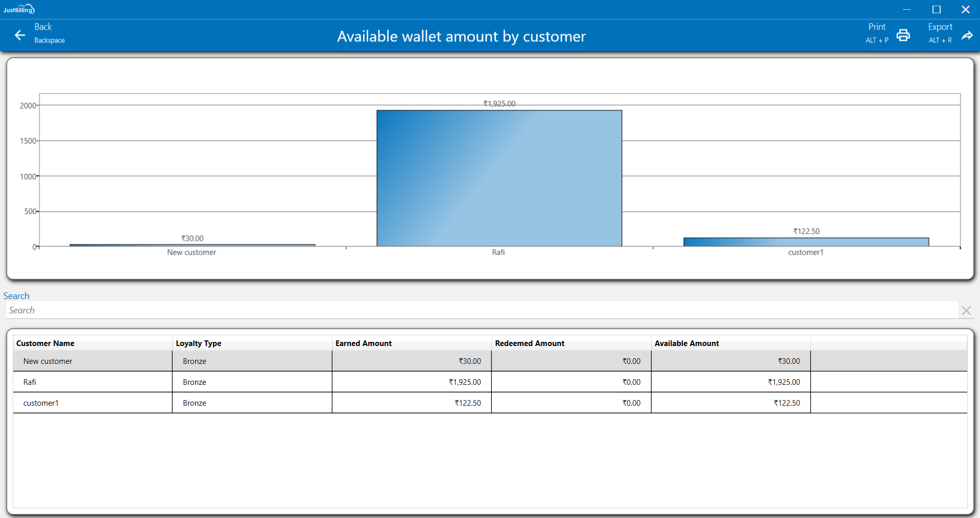Sort by Loyalty Type column header
The height and width of the screenshot is (518, 980).
coord(199,343)
